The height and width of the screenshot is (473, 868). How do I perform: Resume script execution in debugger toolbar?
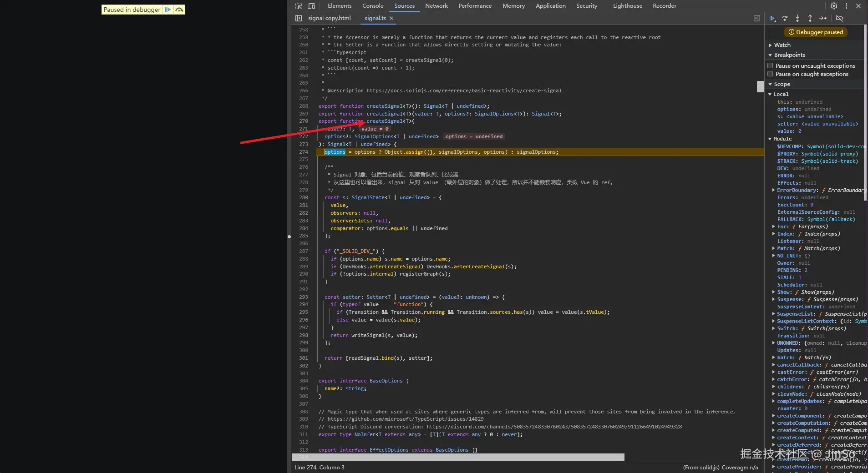click(x=772, y=18)
